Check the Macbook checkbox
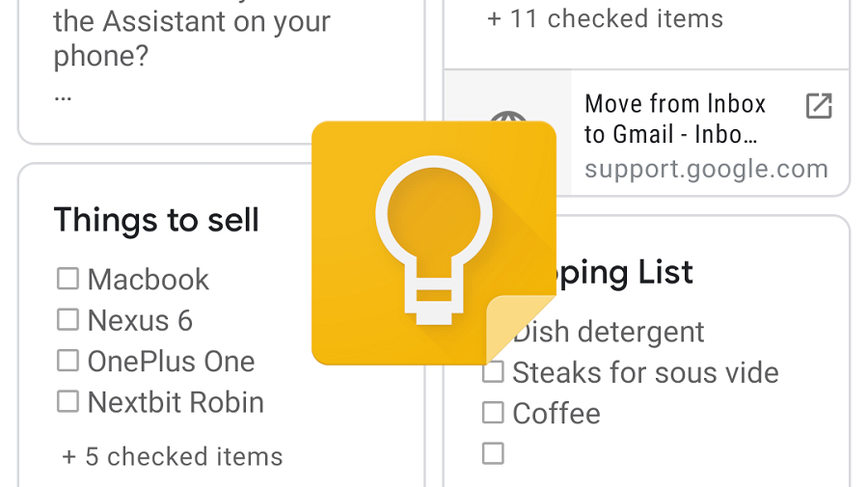Viewport: 868px width, 487px height. (x=68, y=279)
